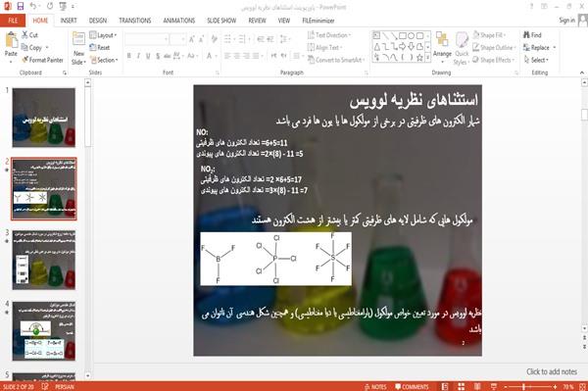Click to add notes area
This screenshot has height=391, width=588.
[551, 371]
